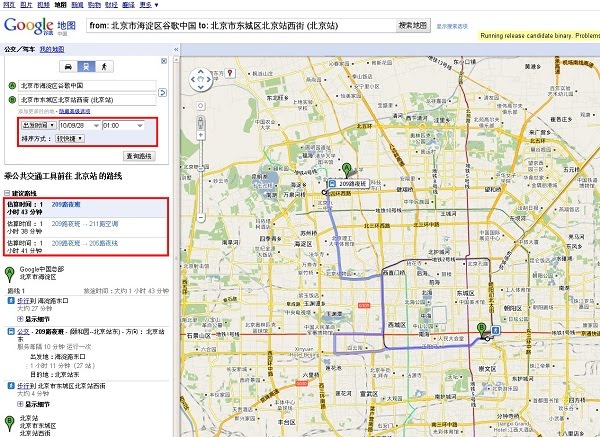Open the time dropdown showing 01:00

point(124,126)
